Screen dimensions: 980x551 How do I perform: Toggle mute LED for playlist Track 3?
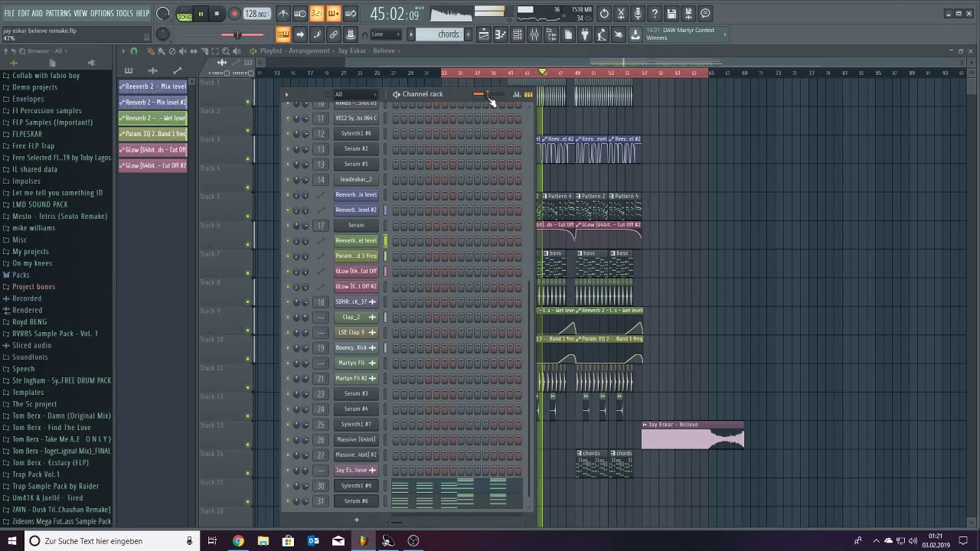(x=247, y=159)
